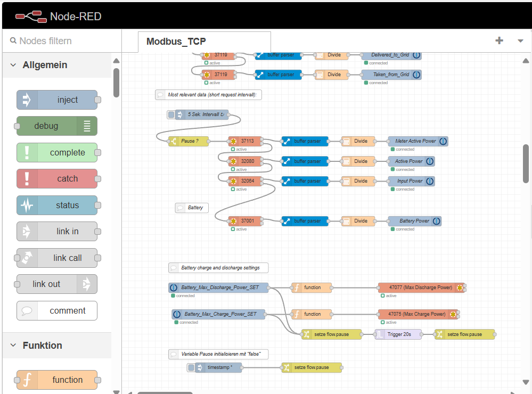The width and height of the screenshot is (532, 394).
Task: Select the Pause ? switch node
Action: pos(189,141)
